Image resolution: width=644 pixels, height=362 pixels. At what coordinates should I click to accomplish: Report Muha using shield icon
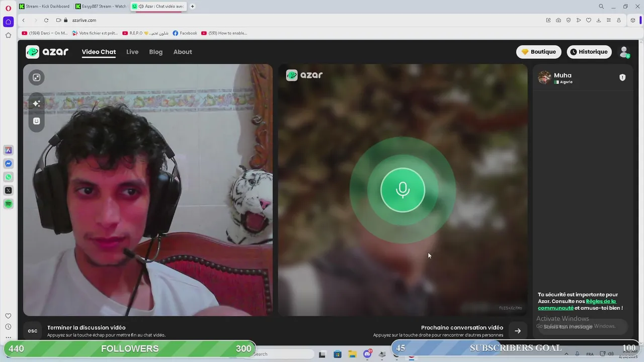click(x=622, y=77)
